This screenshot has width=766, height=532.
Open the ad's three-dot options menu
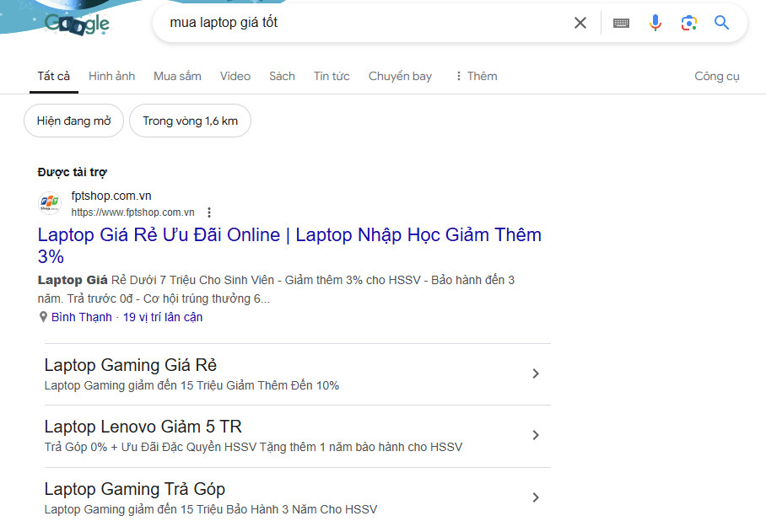209,212
